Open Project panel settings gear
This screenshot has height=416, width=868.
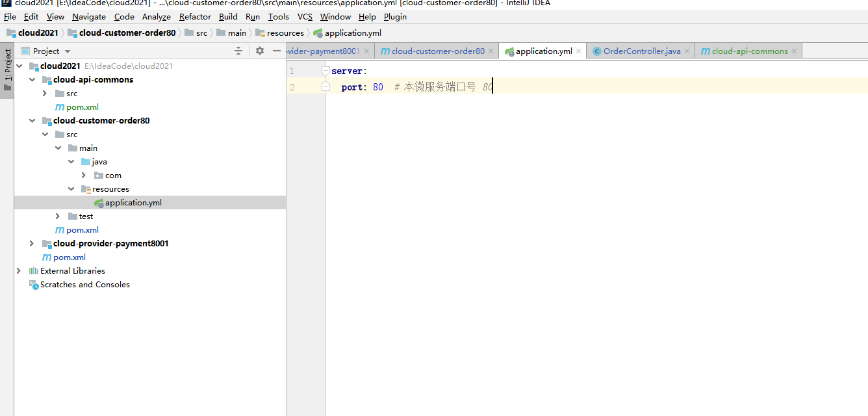coord(260,51)
